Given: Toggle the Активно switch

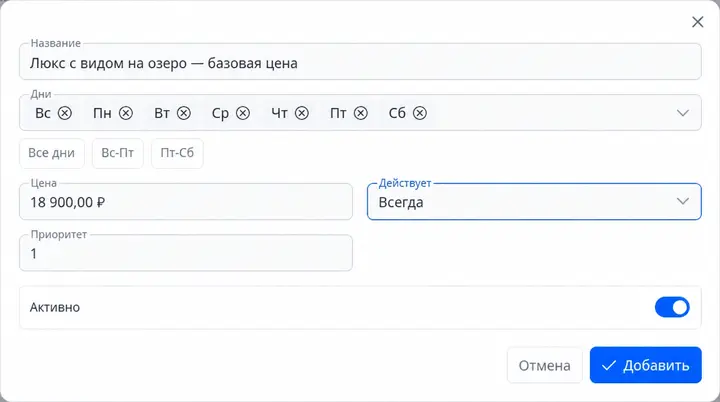Looking at the screenshot, I should click(x=672, y=307).
